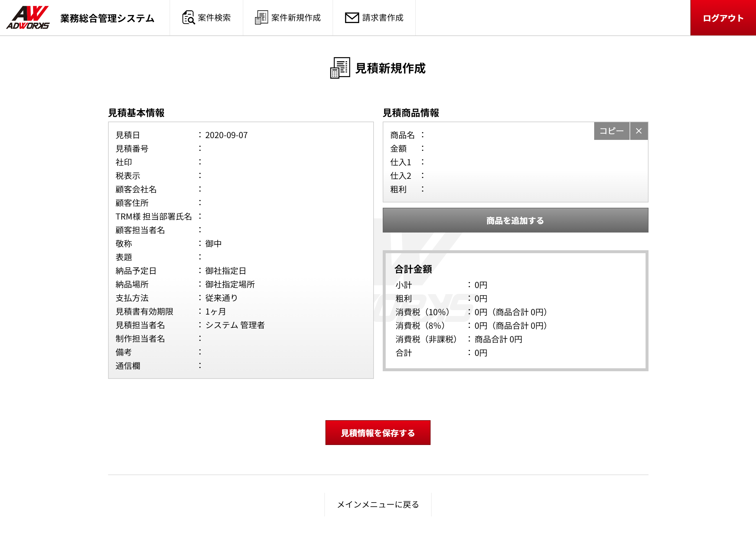Click the 顧客会社名 row label
This screenshot has height=540, width=756.
(136, 189)
